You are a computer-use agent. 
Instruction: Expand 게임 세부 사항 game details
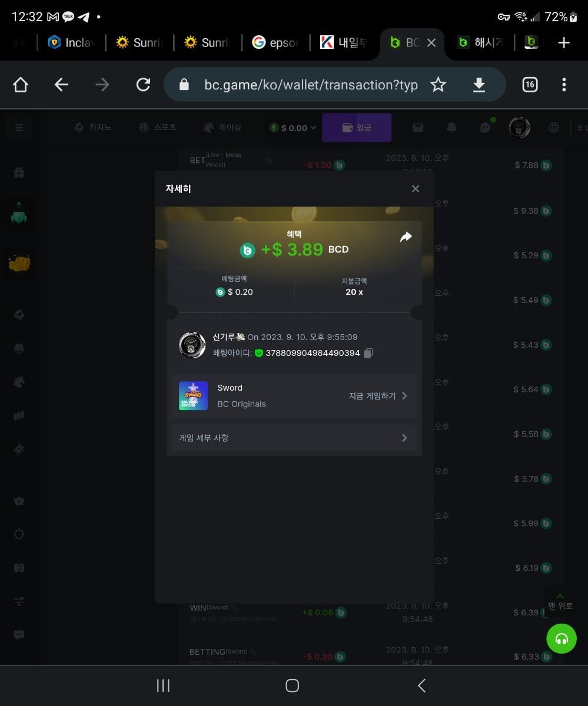(294, 438)
